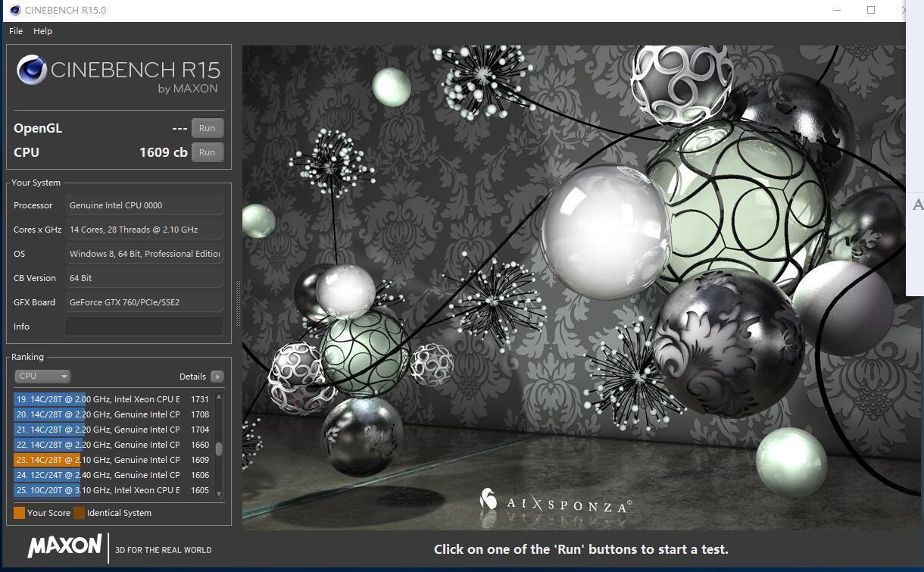This screenshot has height=572, width=924.
Task: Click the ranking list scrollbar thumb
Action: [x=219, y=449]
